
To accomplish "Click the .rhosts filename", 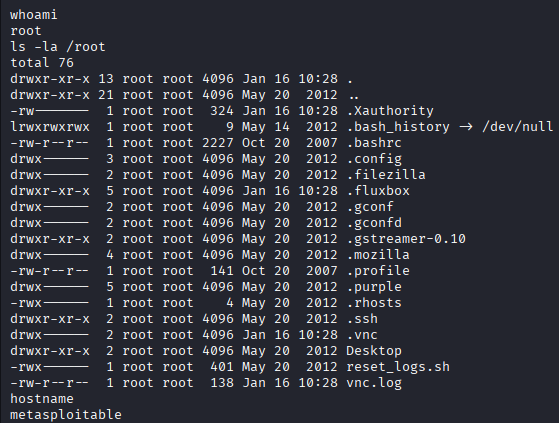I will [374, 303].
